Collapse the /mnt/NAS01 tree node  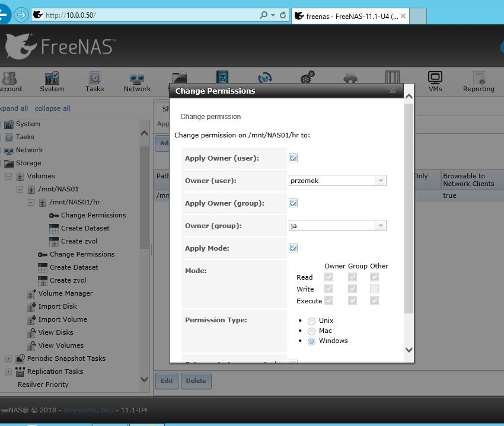pos(20,189)
